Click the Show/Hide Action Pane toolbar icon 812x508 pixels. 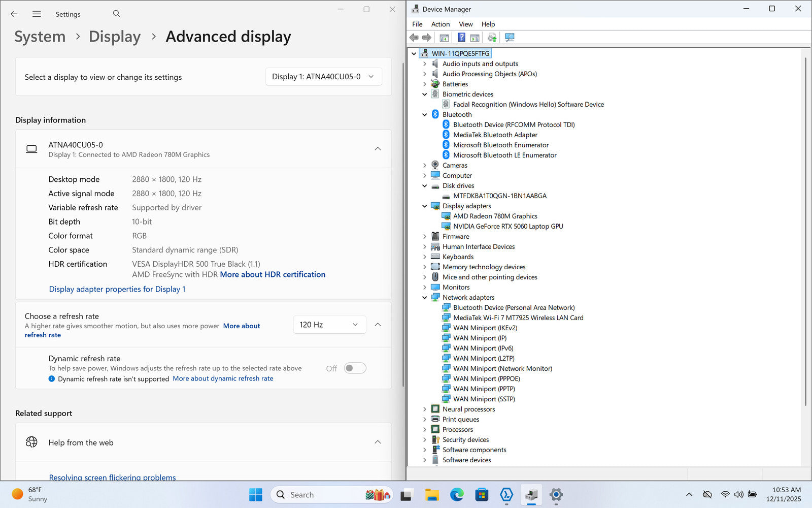click(x=475, y=38)
